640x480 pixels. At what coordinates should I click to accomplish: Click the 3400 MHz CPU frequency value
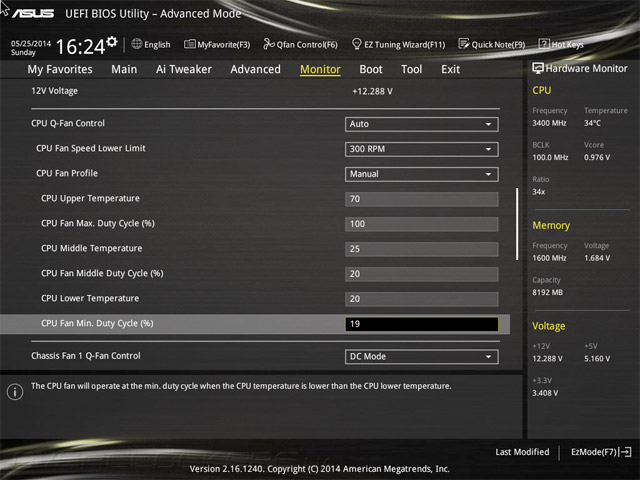[549, 123]
